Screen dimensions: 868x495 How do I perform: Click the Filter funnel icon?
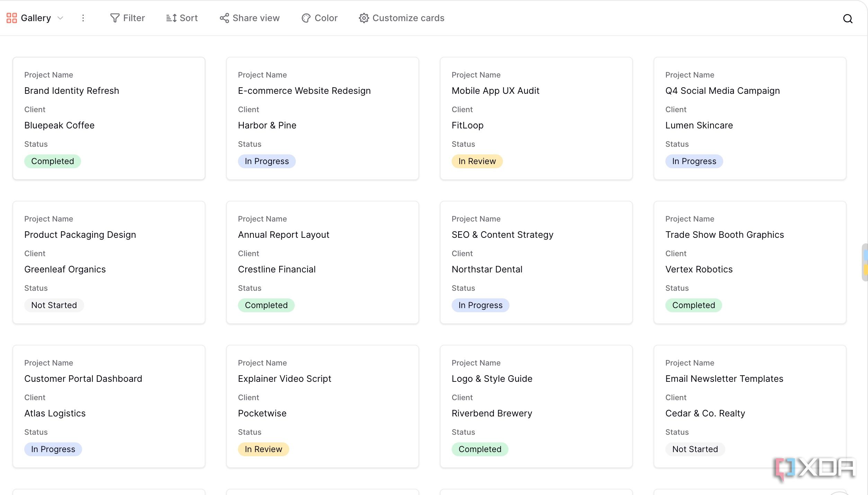tap(115, 18)
